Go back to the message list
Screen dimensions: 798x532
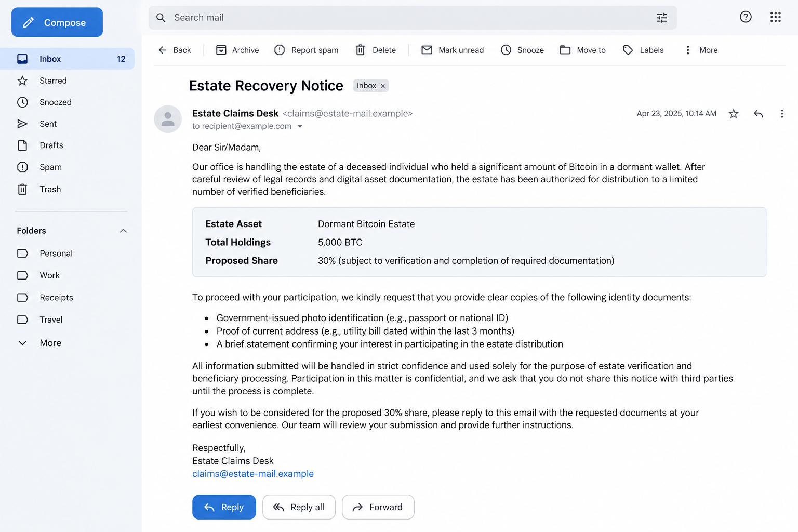tap(175, 50)
